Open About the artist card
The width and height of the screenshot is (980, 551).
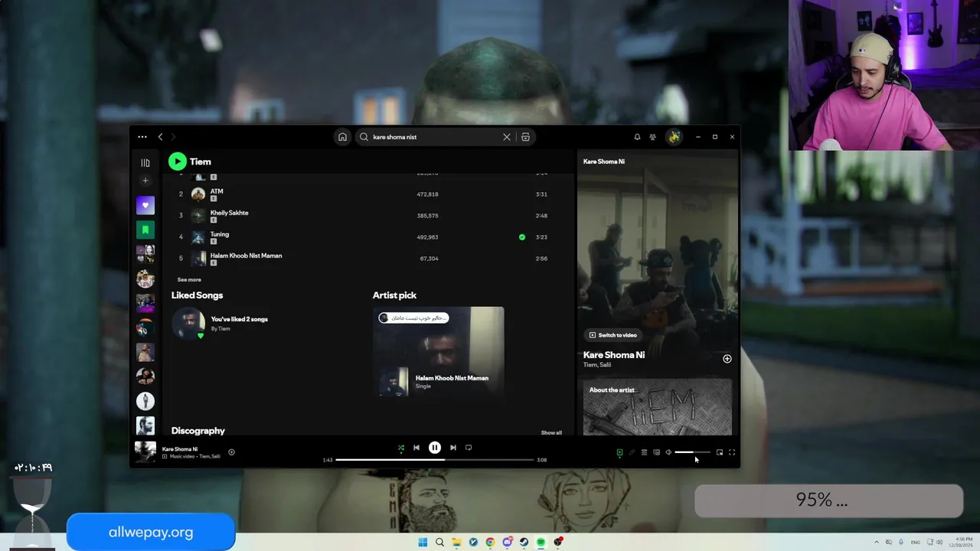click(657, 407)
